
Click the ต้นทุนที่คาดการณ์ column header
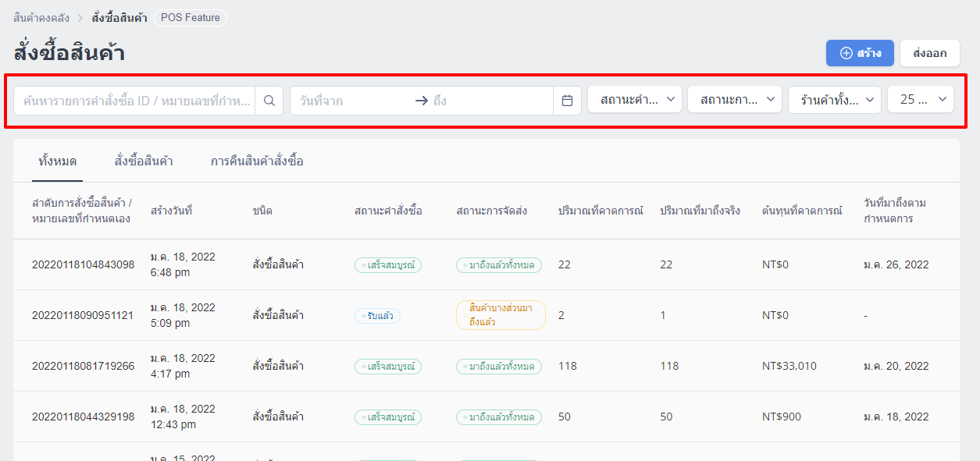(802, 211)
